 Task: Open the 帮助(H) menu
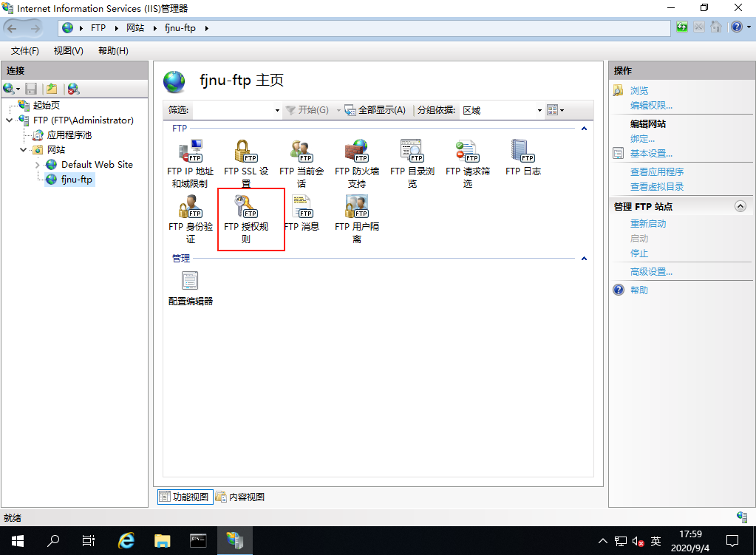113,51
